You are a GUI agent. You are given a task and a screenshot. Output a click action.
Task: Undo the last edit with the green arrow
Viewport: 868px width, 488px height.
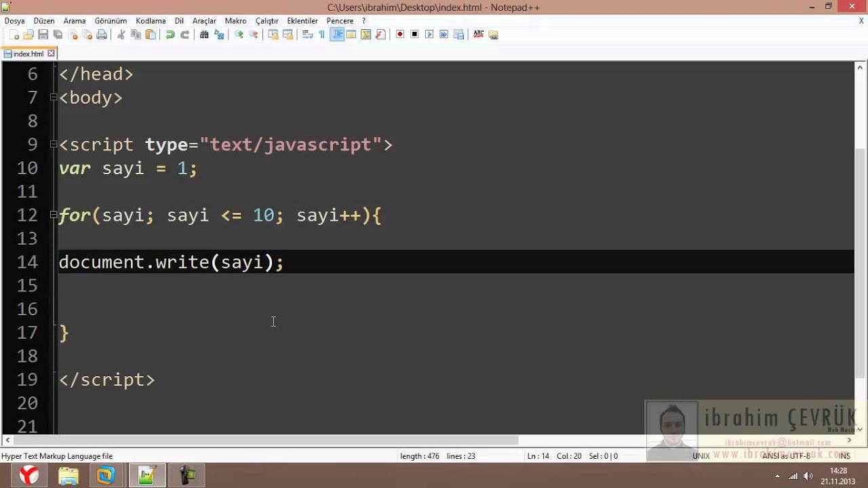170,35
